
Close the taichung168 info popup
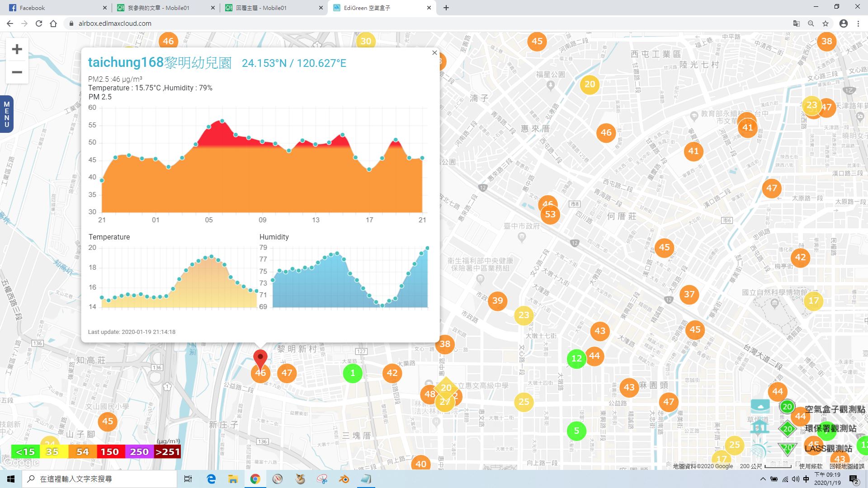pyautogui.click(x=434, y=52)
